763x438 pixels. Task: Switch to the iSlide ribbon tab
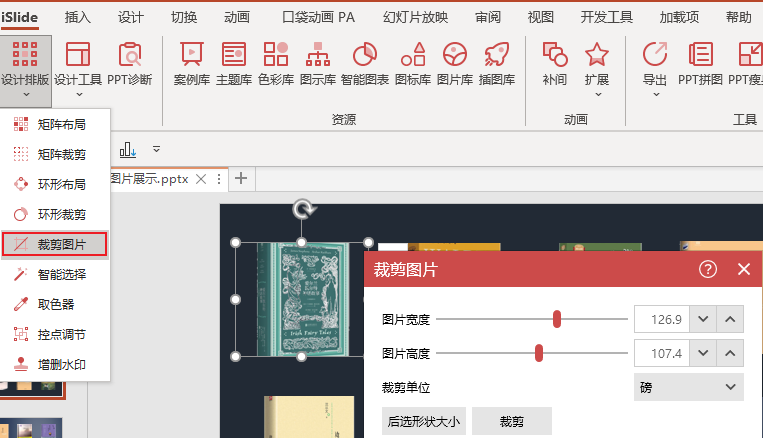pos(19,18)
